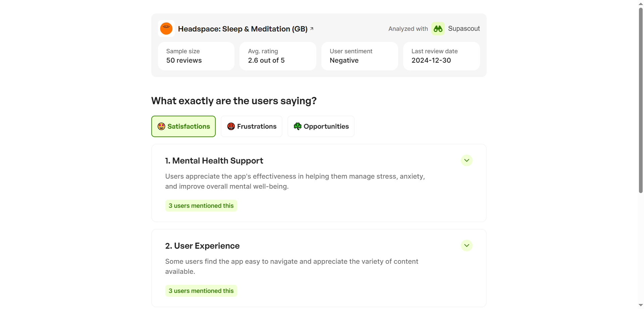Open the Opportunities tab
Image resolution: width=644 pixels, height=309 pixels.
click(321, 126)
